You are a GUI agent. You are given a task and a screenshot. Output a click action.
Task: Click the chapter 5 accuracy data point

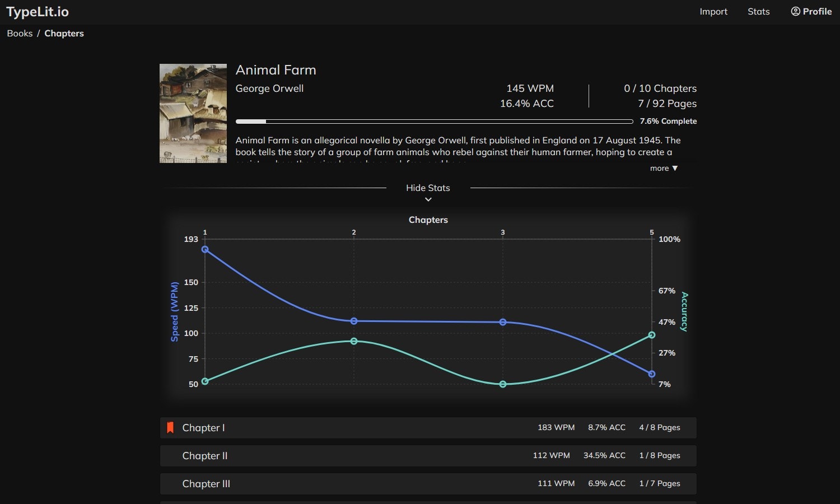pos(652,335)
